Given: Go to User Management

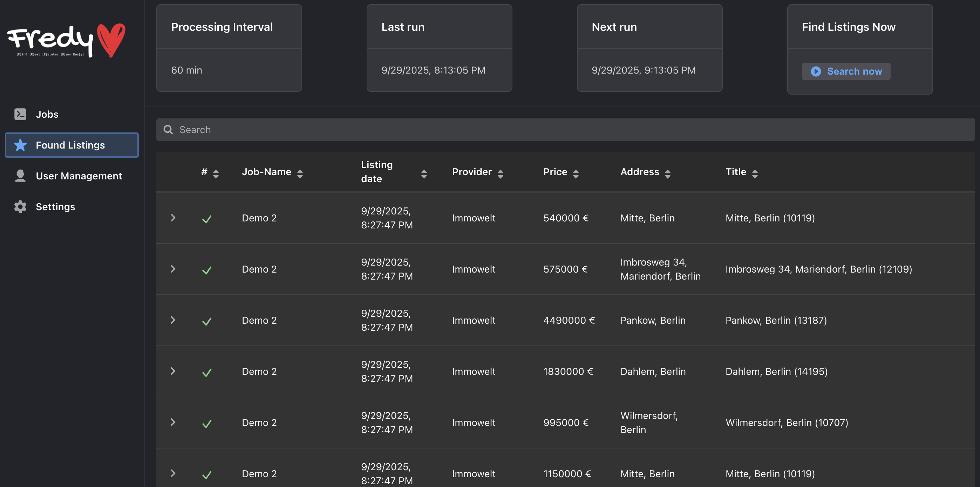Looking at the screenshot, I should pyautogui.click(x=72, y=176).
